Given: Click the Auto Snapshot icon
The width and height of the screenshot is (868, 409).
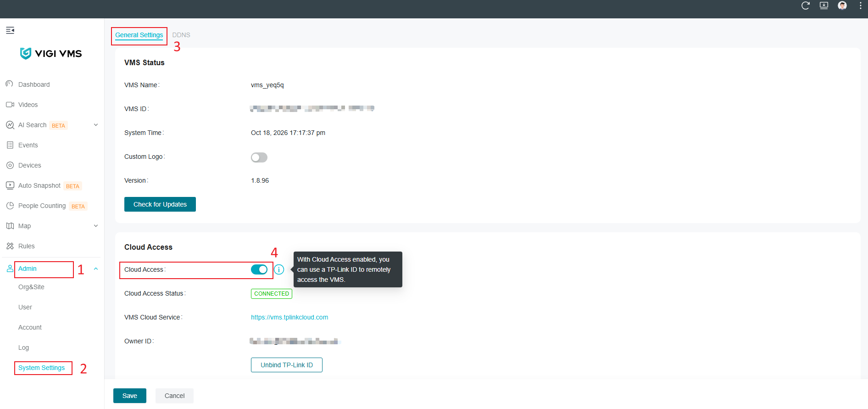Looking at the screenshot, I should 10,185.
